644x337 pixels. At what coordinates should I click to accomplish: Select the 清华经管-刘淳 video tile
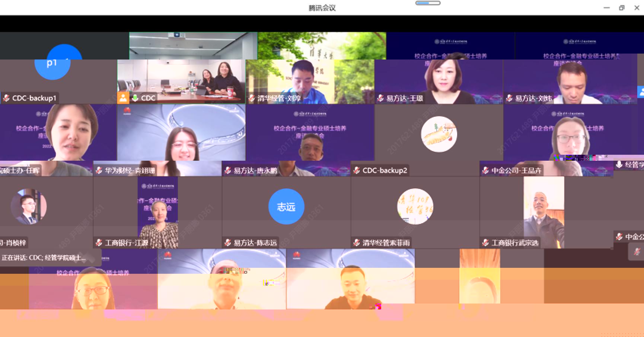tap(310, 81)
